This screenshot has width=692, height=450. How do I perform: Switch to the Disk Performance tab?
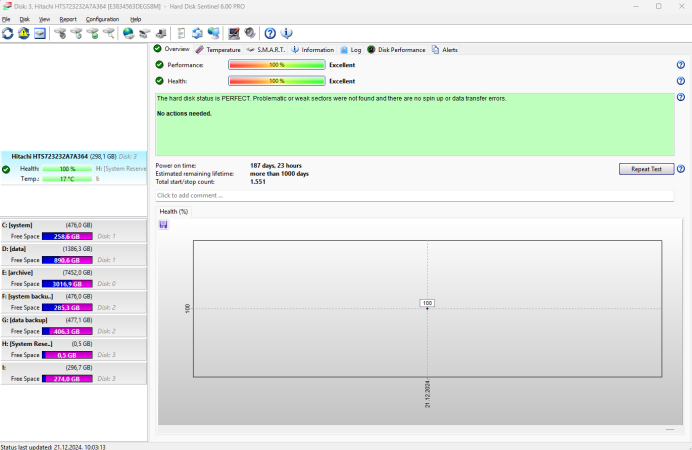point(396,50)
